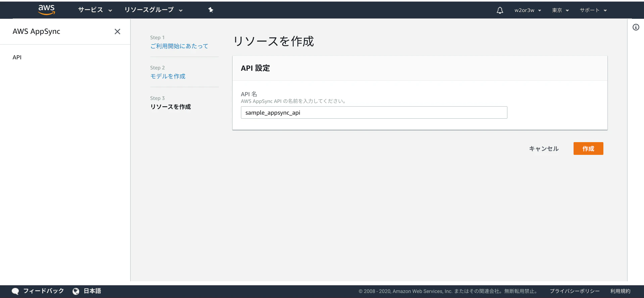
Task: Click the AWS logo home icon
Action: (46, 10)
